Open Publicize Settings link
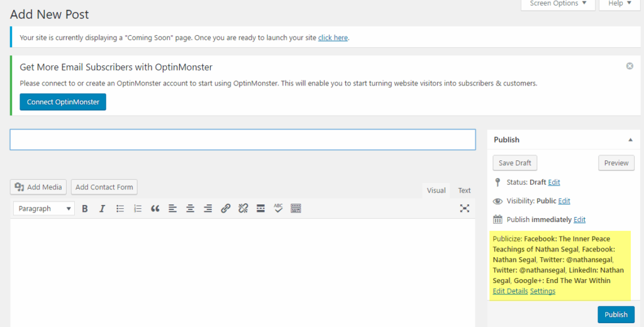Viewport: 644px width, 327px height. point(543,291)
